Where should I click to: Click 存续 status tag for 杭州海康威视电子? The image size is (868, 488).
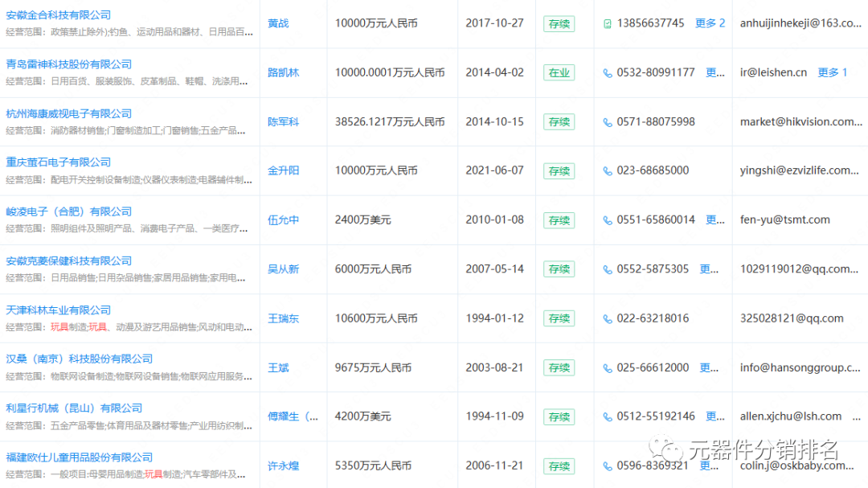(x=559, y=122)
